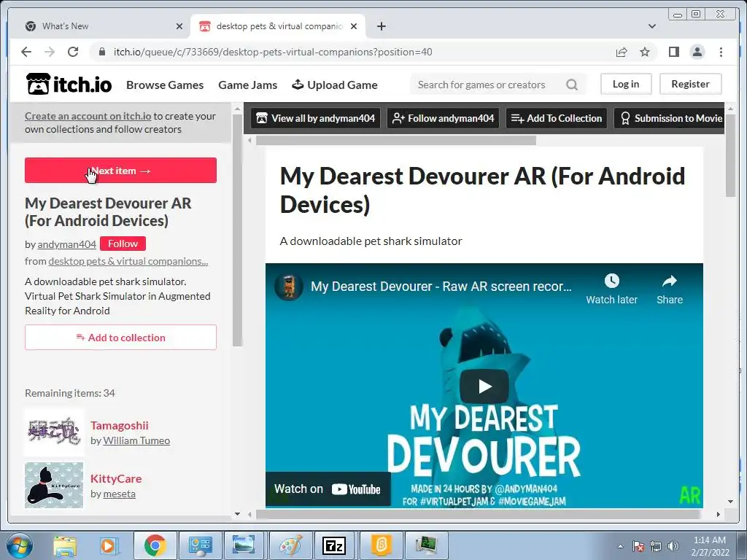747x560 pixels.
Task: Click the video channel avatar
Action: [x=289, y=287]
